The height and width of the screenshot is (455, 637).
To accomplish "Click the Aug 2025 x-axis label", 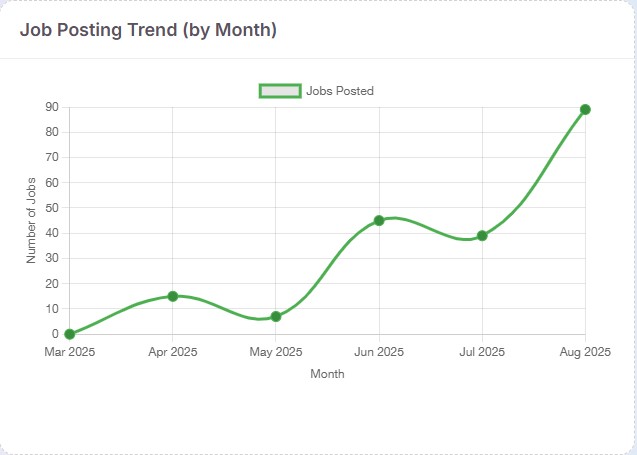I will pyautogui.click(x=585, y=352).
